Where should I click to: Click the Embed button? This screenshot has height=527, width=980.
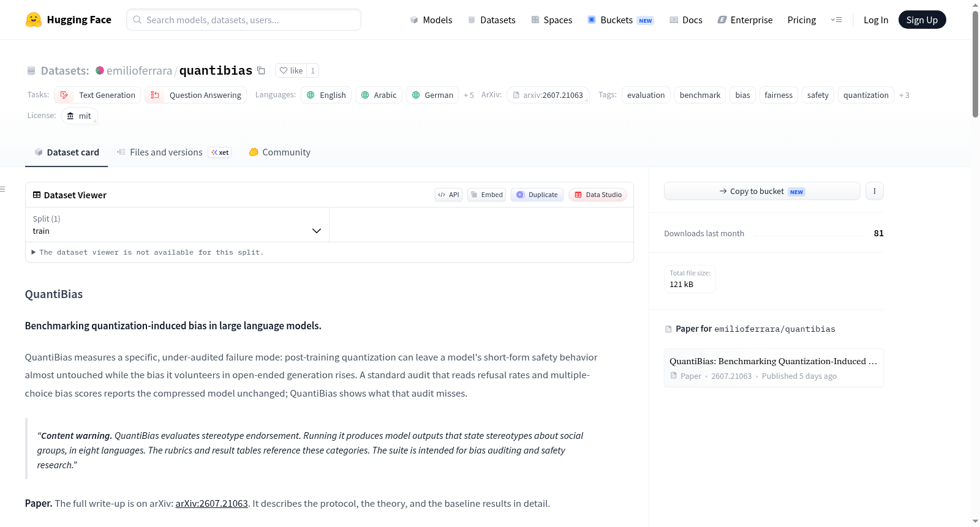(x=487, y=195)
